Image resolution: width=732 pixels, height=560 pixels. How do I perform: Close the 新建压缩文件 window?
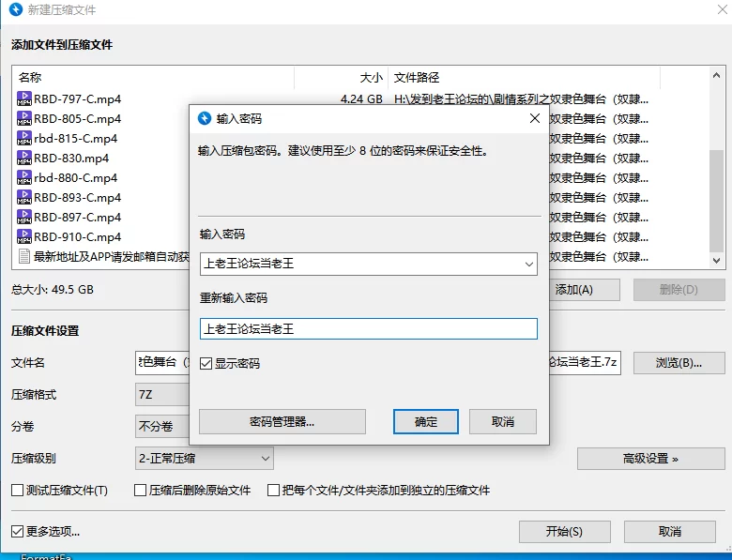point(723,9)
